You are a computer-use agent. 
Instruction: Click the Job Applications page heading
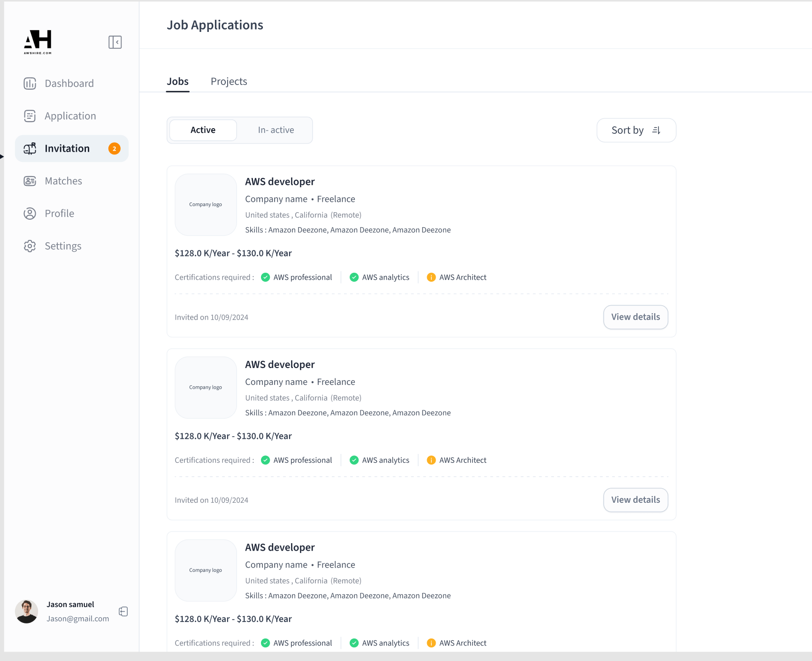pos(215,25)
